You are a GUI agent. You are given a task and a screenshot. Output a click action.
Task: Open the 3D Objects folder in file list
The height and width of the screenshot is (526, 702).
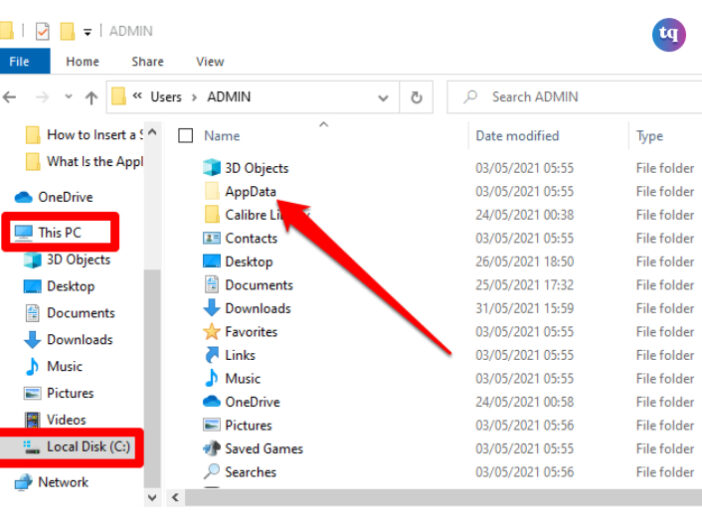pos(257,168)
